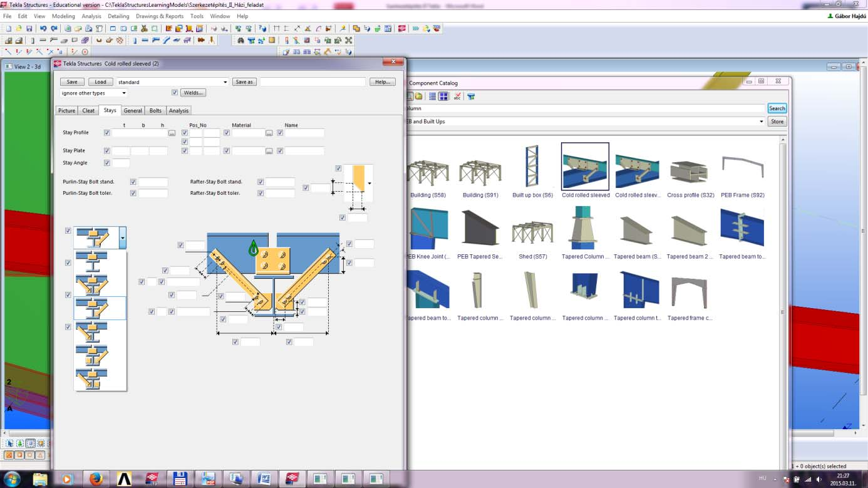Click the Help... button
The height and width of the screenshot is (488, 868).
[382, 82]
